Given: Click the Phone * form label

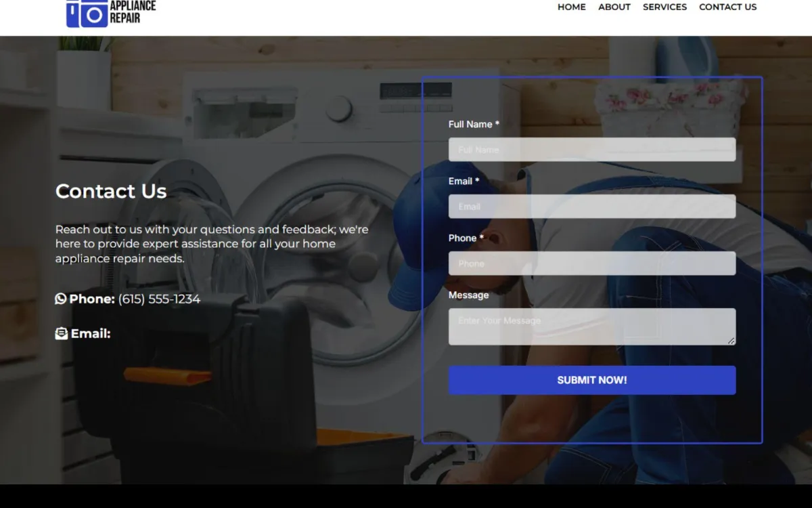Looking at the screenshot, I should [x=466, y=238].
